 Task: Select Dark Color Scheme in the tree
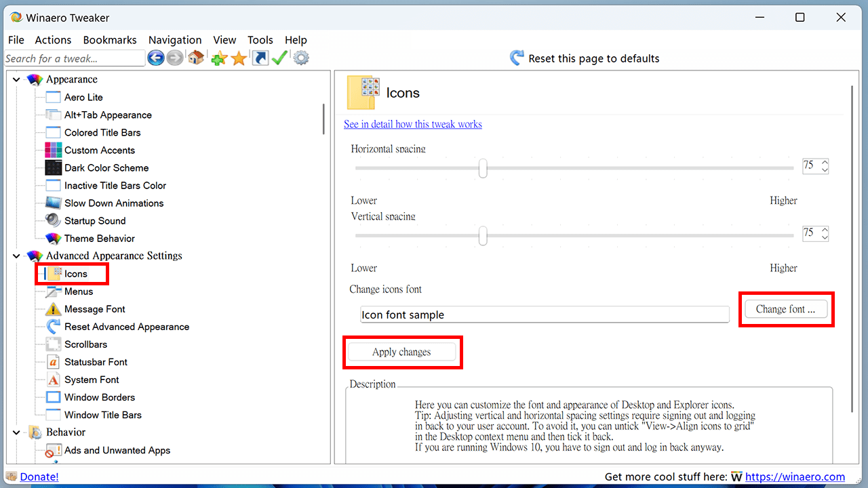106,168
